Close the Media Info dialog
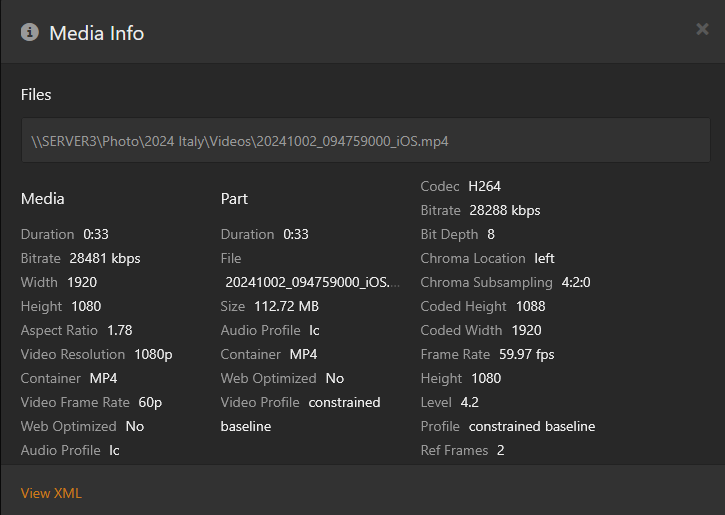 pyautogui.click(x=702, y=30)
